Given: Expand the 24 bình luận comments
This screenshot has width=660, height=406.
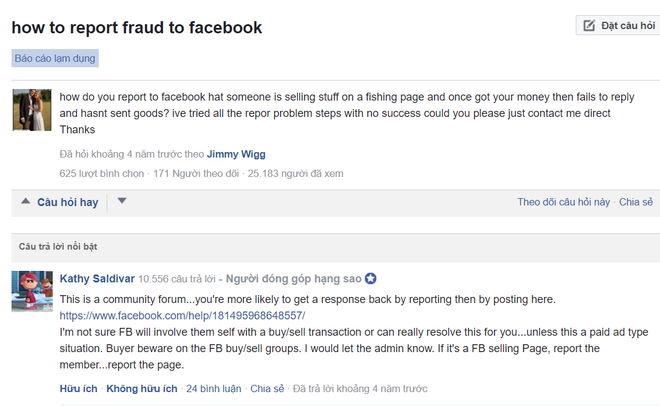Looking at the screenshot, I should (214, 388).
